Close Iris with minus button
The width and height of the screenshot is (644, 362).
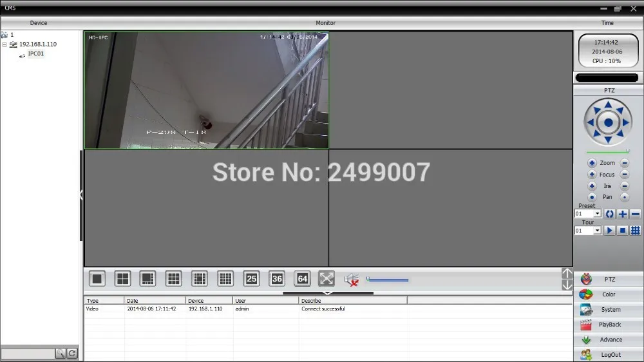[625, 186]
